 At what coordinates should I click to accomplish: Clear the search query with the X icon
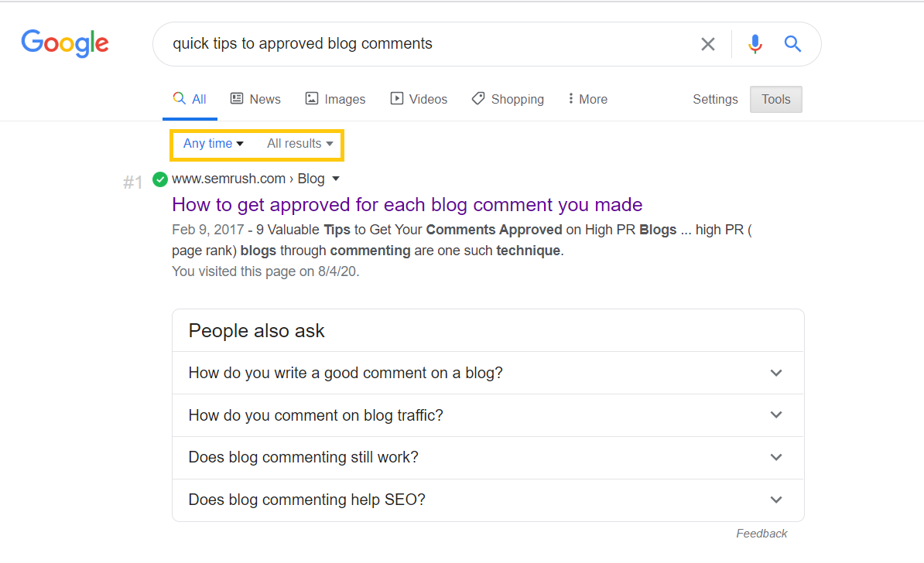coord(707,44)
